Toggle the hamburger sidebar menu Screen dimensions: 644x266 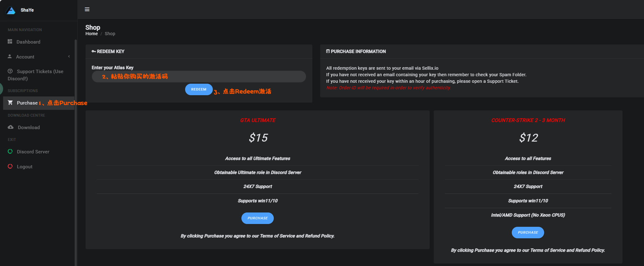pos(87,9)
